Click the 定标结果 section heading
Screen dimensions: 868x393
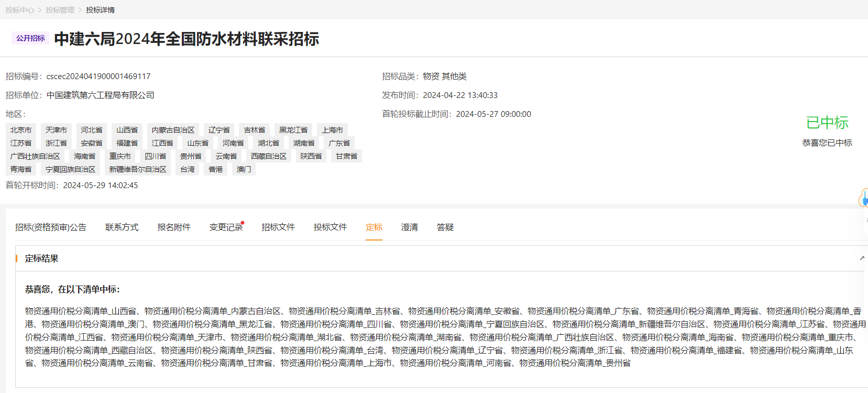coord(41,258)
